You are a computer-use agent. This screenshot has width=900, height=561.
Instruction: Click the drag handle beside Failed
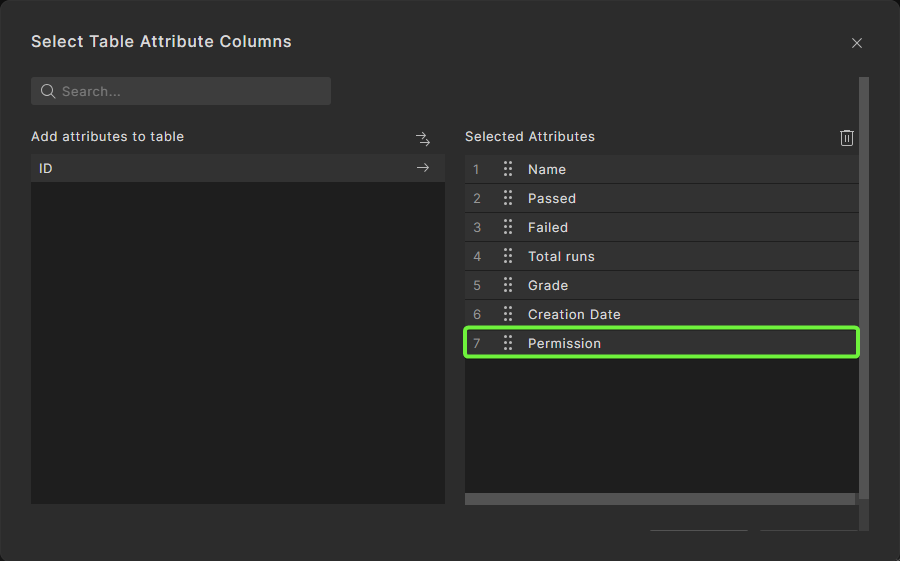coord(508,227)
